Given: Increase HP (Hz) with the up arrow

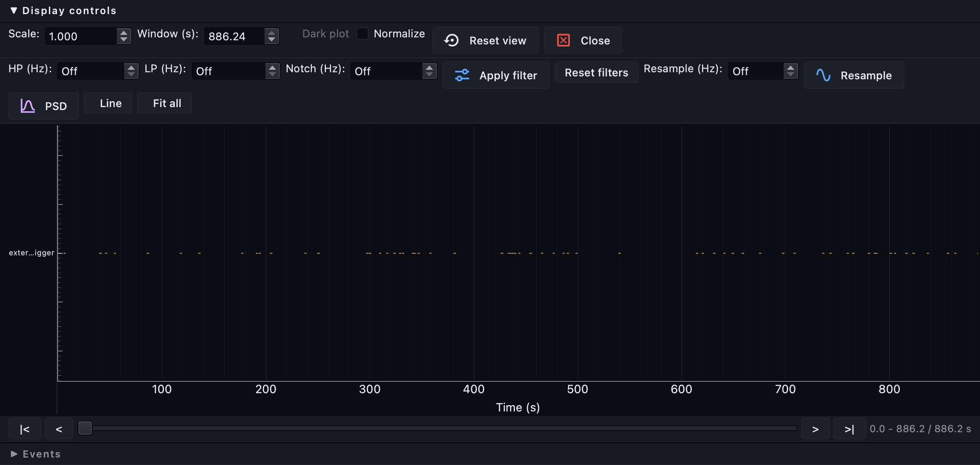Looking at the screenshot, I should point(131,67).
